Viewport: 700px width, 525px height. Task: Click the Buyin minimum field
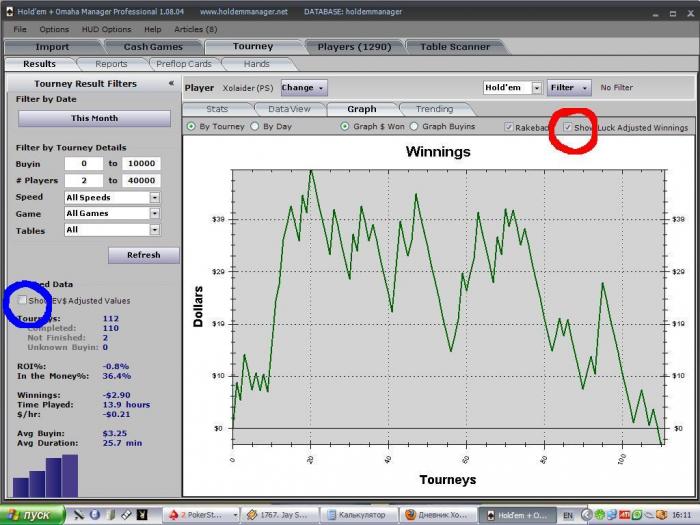click(84, 163)
